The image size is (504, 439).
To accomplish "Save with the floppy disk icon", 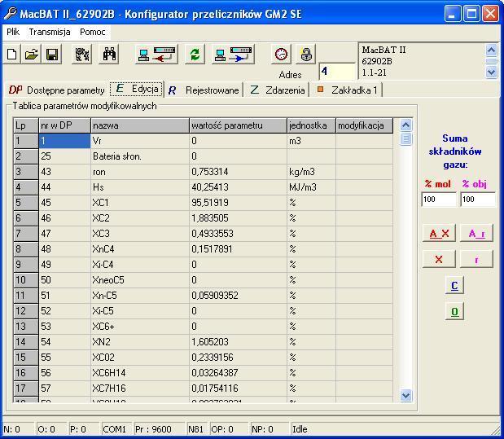I will 52,54.
